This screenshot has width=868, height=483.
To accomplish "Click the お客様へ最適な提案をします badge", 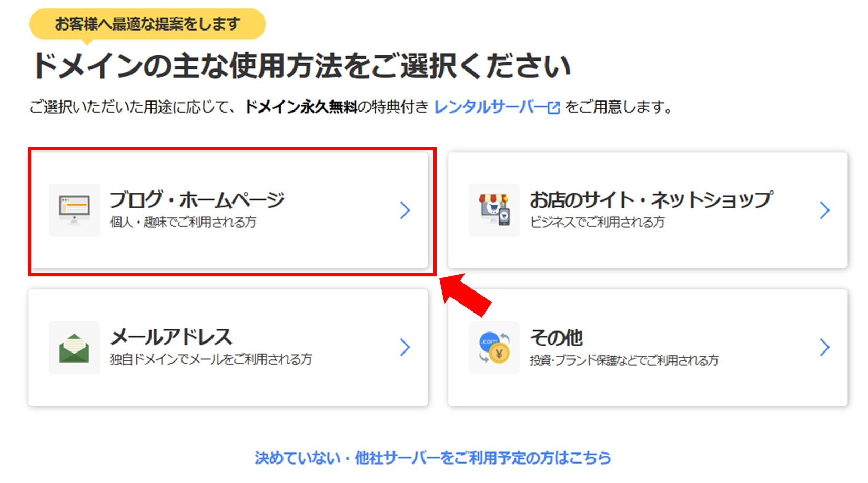I will (147, 24).
